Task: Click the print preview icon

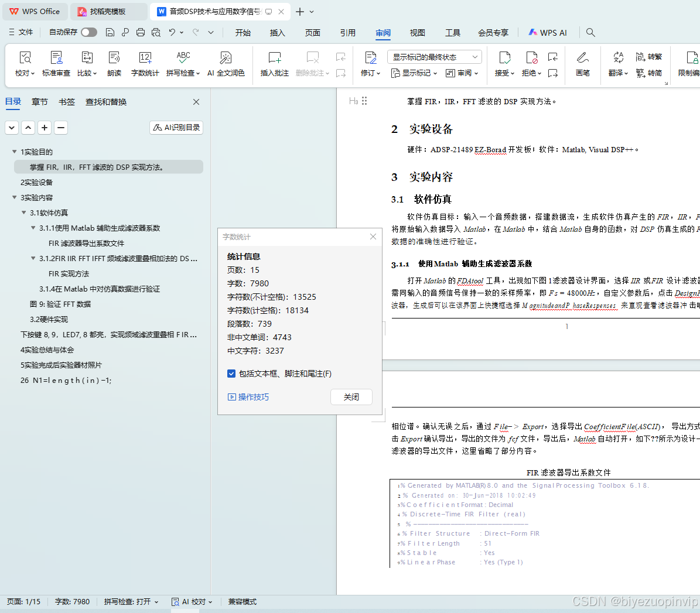Action: (156, 32)
